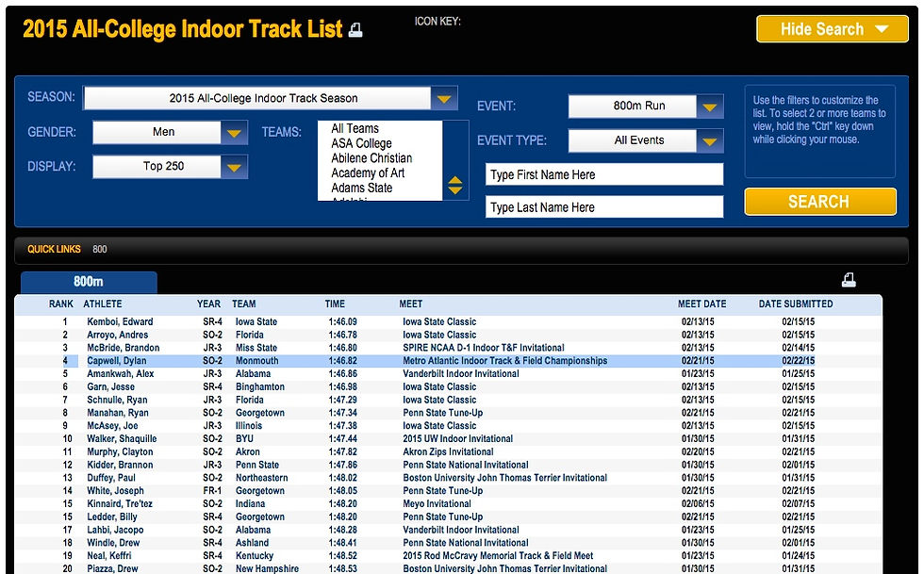Image resolution: width=924 pixels, height=574 pixels.
Task: Open 2015 Rod McCravy Memorial Track & Field Meet
Action: coord(498,555)
